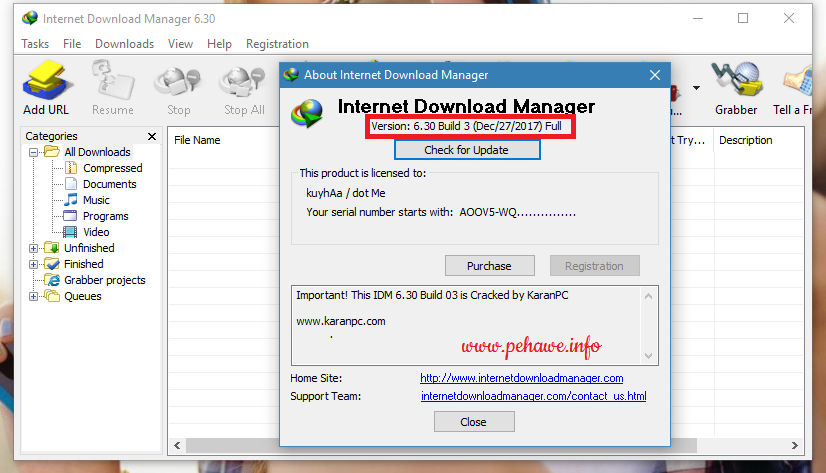
Task: Select Programs in the category tree
Action: [105, 216]
